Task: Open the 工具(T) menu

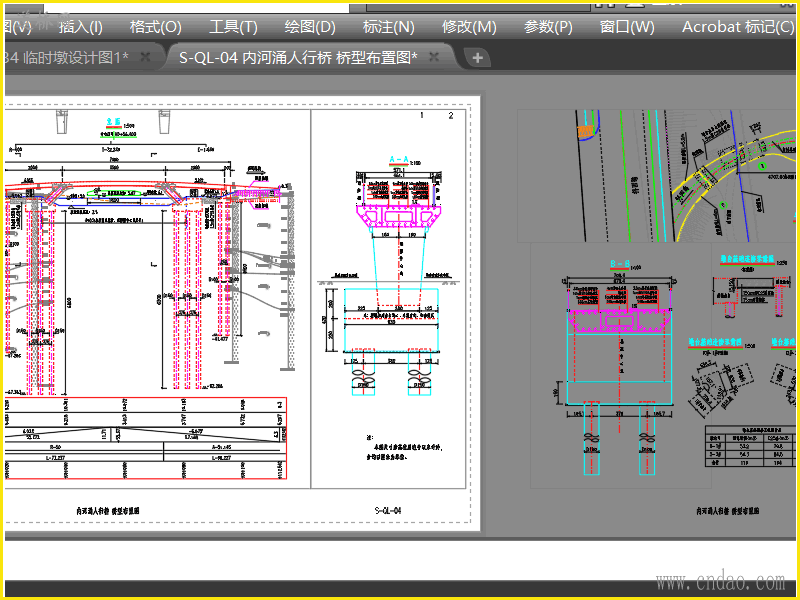Action: pyautogui.click(x=234, y=27)
